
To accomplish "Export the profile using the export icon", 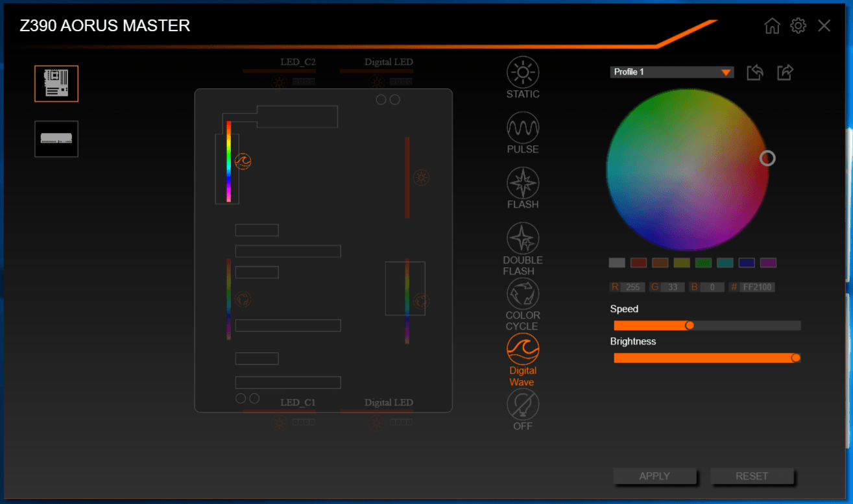I will click(x=785, y=72).
